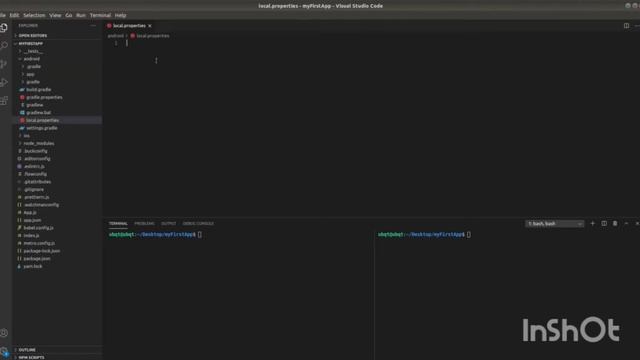The width and height of the screenshot is (640, 360).
Task: Open babel.config.js file
Action: click(x=38, y=228)
